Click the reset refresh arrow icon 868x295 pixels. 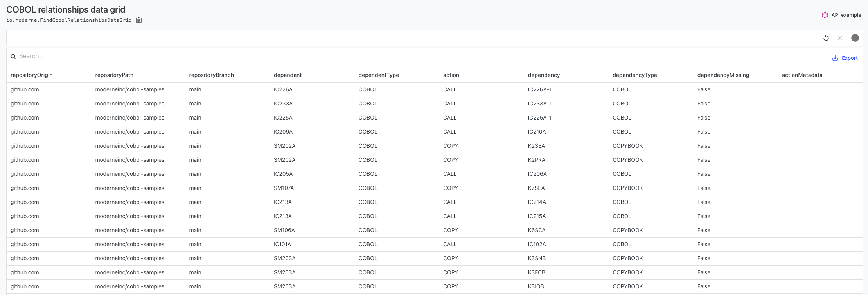[826, 38]
